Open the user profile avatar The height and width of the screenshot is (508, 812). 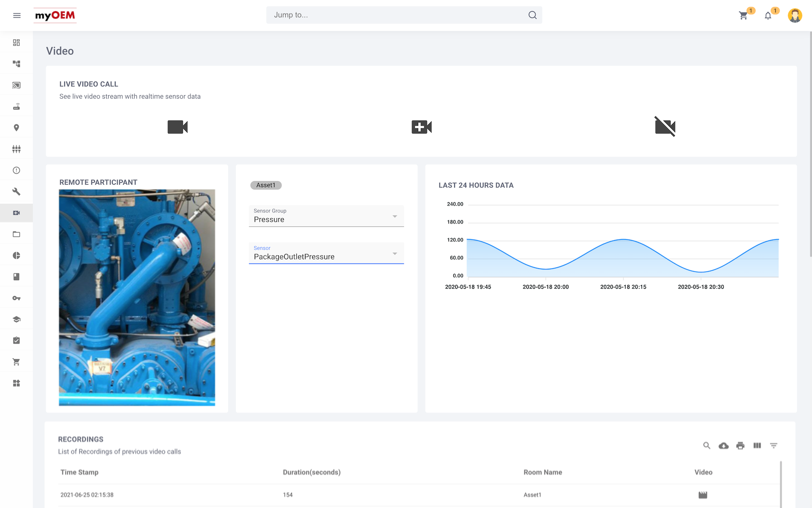point(795,15)
